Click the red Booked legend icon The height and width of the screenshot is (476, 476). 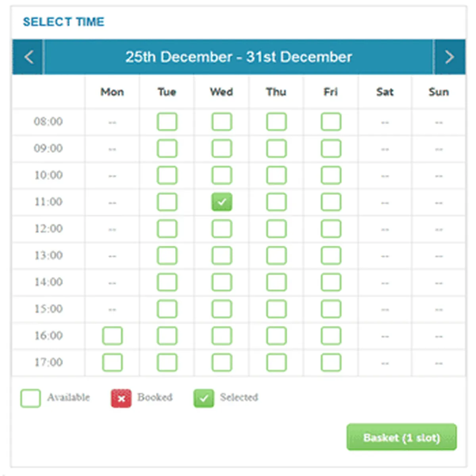point(121,398)
